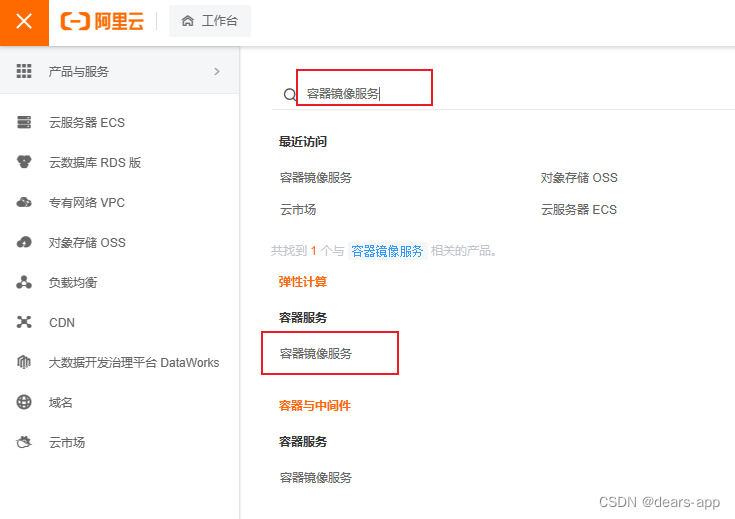Click the Alibaba Cloud logo
This screenshot has height=519, width=735.
point(102,22)
